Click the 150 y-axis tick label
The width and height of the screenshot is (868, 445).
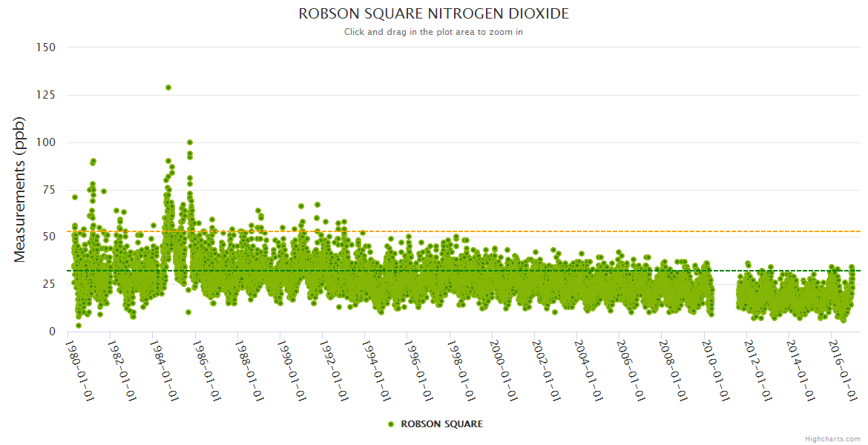(x=45, y=47)
